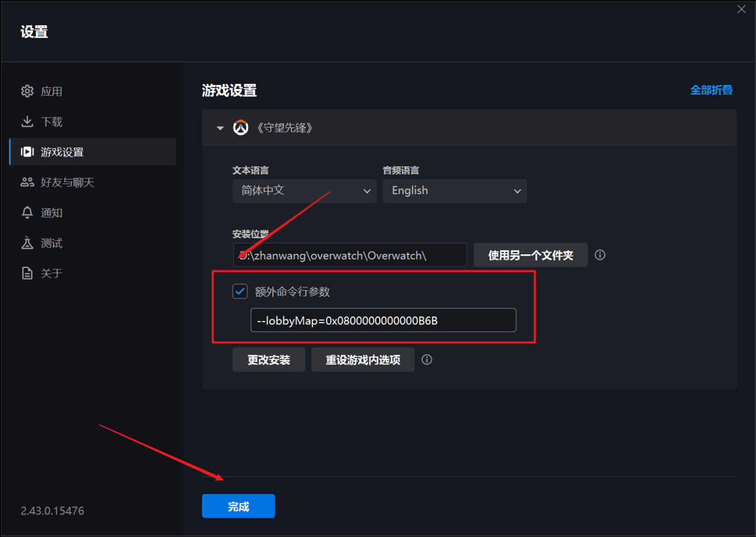Click the blue 完成 button
756x537 pixels.
239,506
